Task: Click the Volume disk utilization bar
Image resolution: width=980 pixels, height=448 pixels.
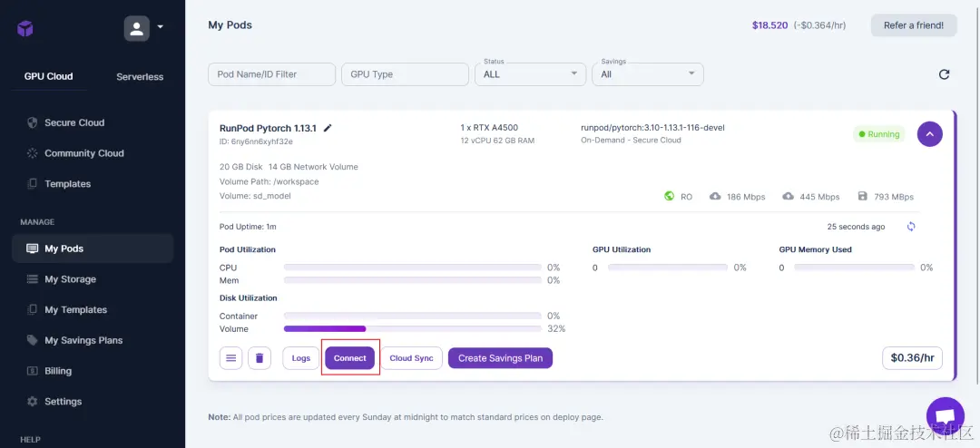Action: 413,328
